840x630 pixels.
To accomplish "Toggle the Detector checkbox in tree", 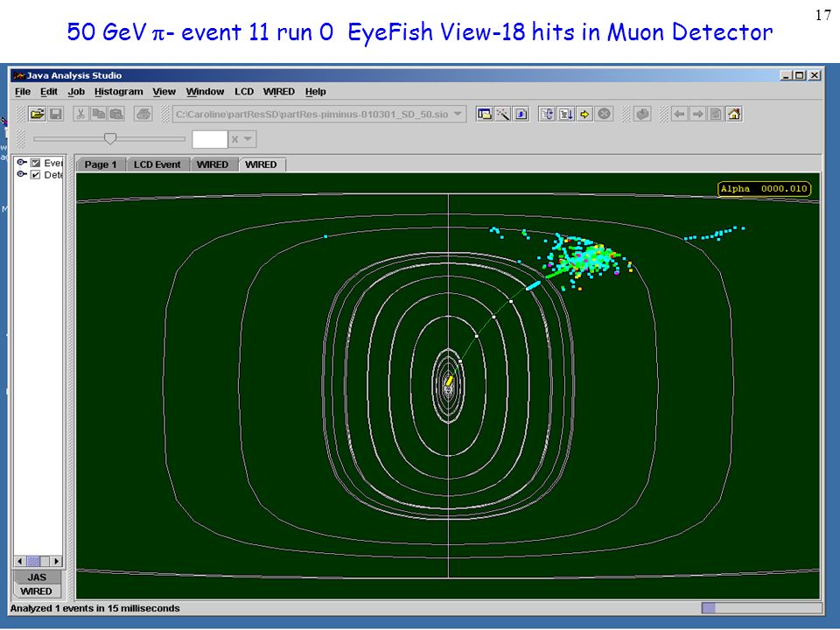I will [x=36, y=175].
